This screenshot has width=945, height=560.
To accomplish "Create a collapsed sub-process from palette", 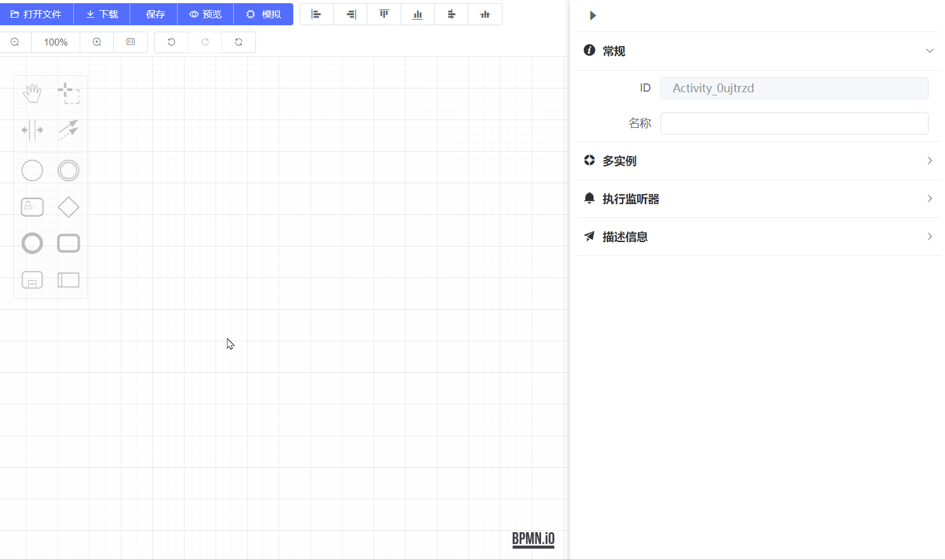I will 32,280.
